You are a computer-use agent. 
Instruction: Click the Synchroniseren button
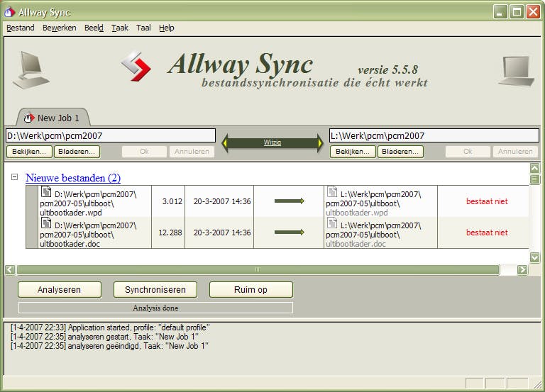click(155, 290)
